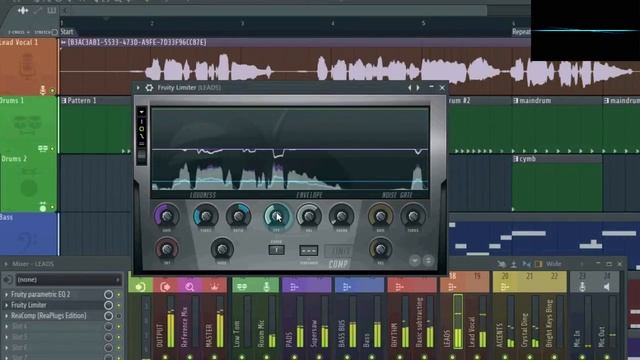
Task: Toggle the Slot 5 enable LED
Action: pos(119,337)
